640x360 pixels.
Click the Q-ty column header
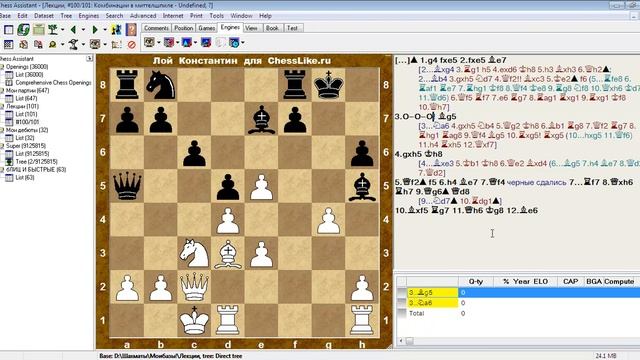point(476,281)
